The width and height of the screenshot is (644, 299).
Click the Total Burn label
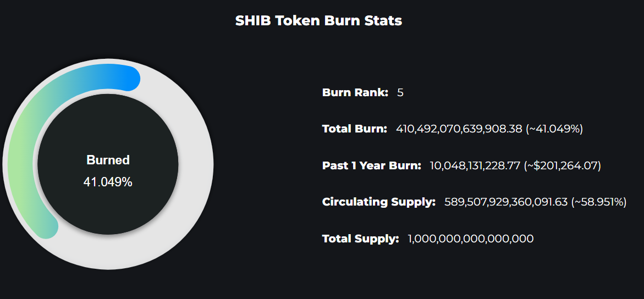pyautogui.click(x=355, y=129)
